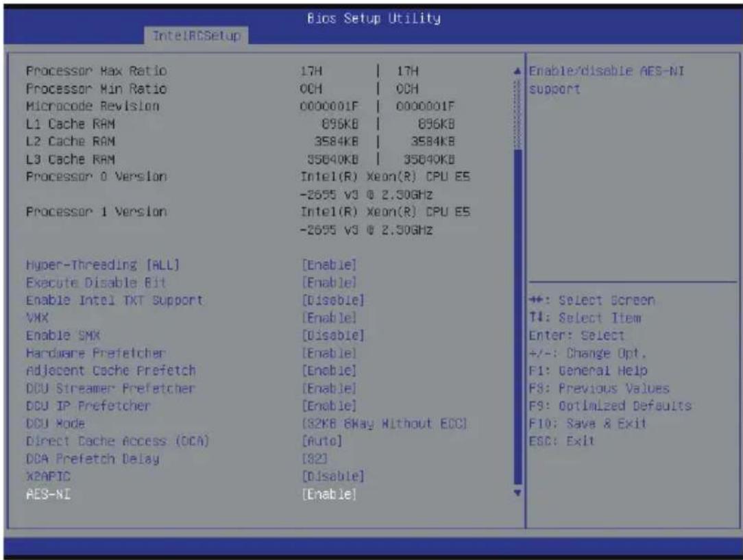Change Direct Cache Access [Auto] value
743x560 pixels.
click(321, 441)
